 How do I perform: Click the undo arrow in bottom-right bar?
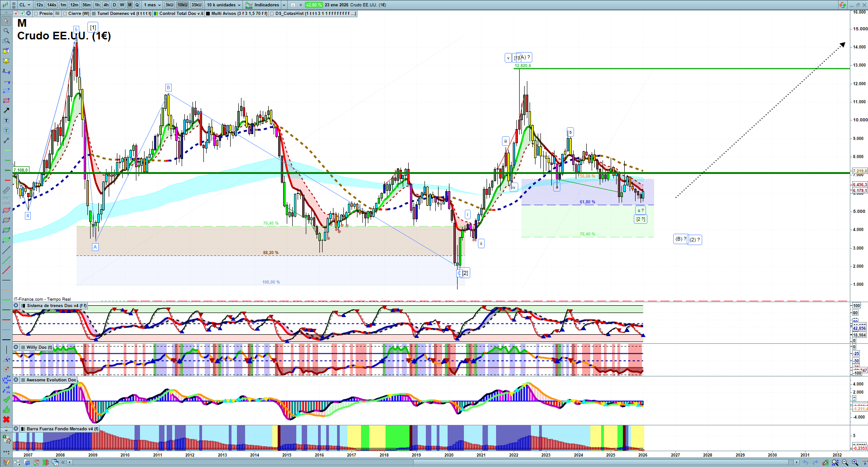coord(805,462)
